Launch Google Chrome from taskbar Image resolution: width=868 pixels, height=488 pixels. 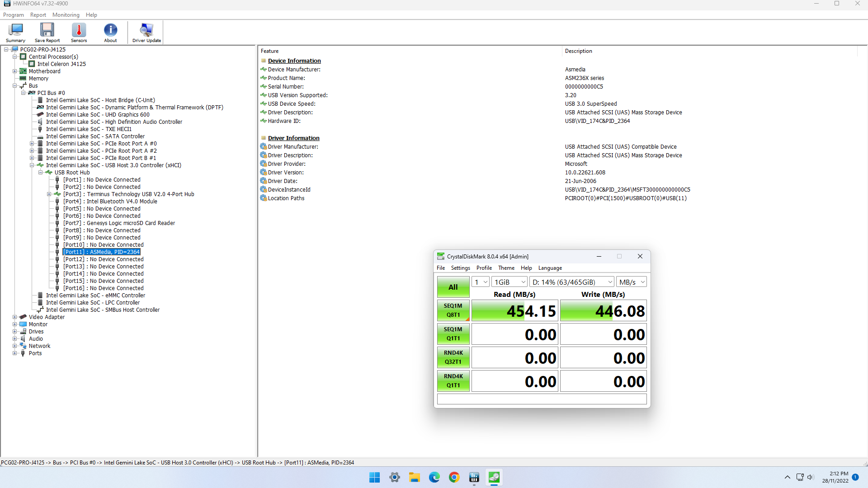454,477
